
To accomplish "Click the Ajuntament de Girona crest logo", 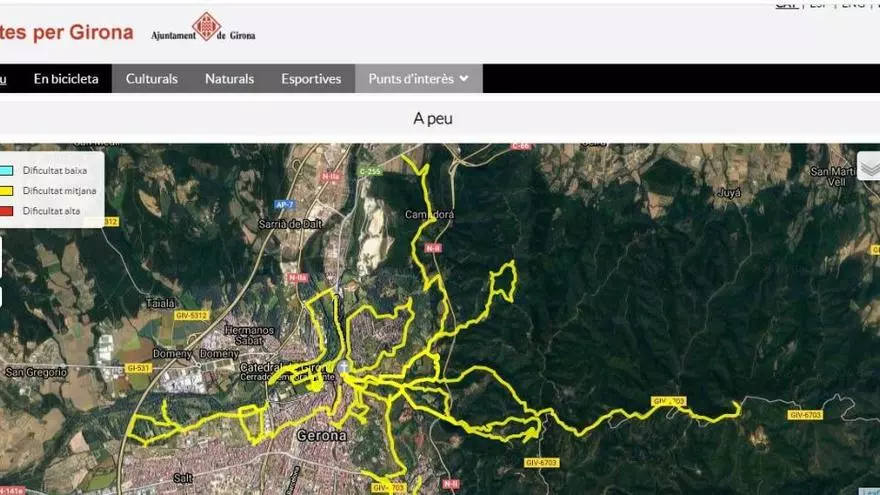I will point(204,27).
